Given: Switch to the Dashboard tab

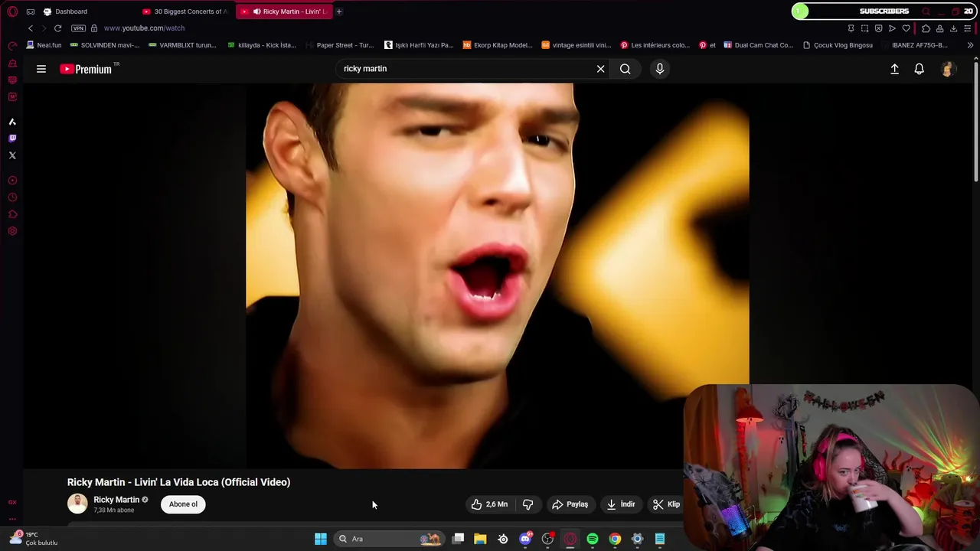Looking at the screenshot, I should click(71, 11).
